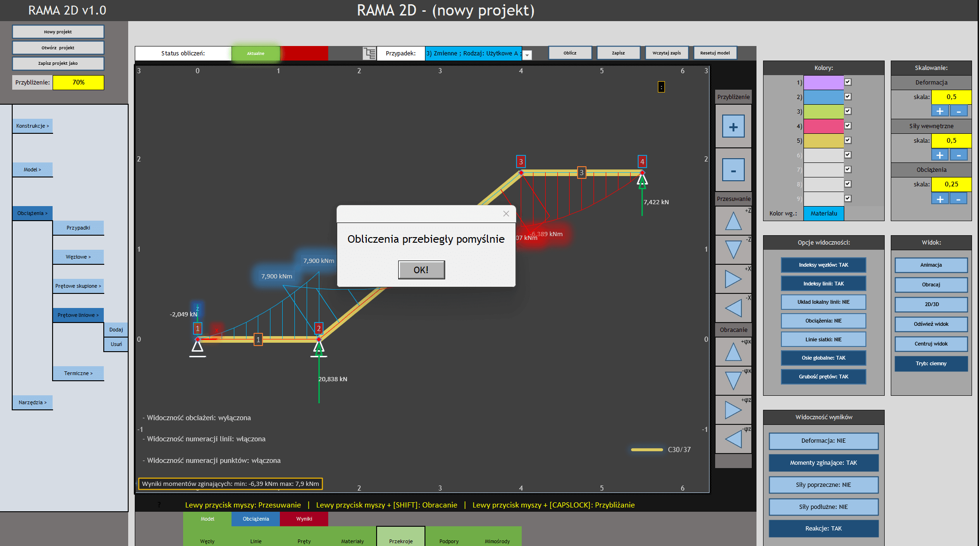
Task: Click the Oblicz button
Action: 570,53
